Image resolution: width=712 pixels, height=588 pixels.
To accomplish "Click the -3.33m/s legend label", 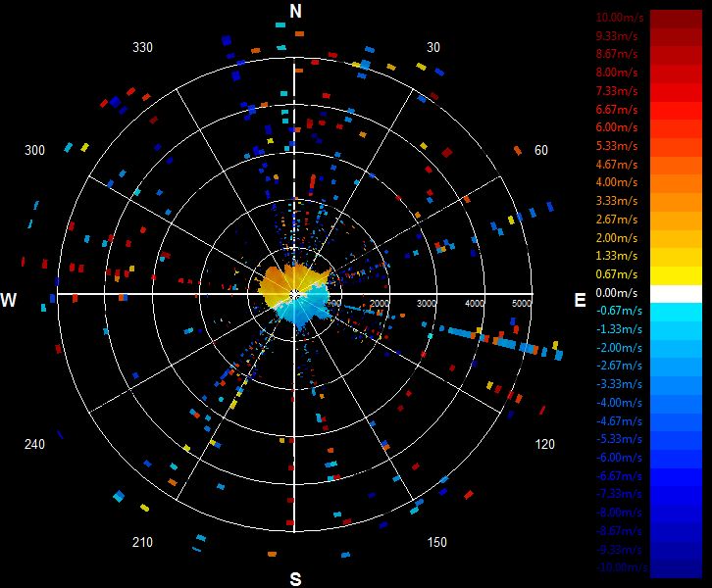I will 620,384.
